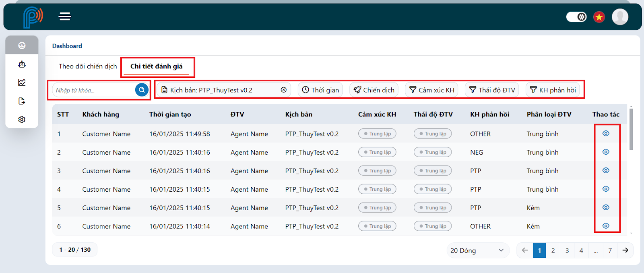
Task: View details of row 6 via eye icon
Action: 606,226
